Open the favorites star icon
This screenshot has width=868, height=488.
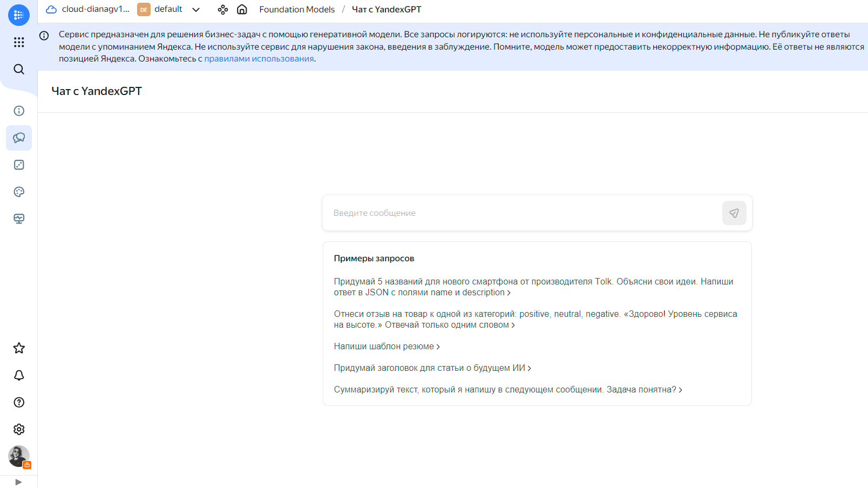[x=19, y=348]
